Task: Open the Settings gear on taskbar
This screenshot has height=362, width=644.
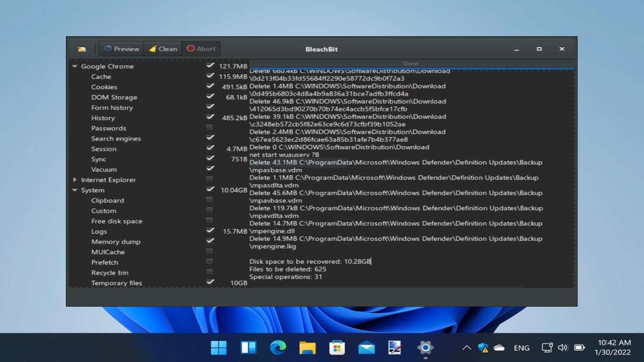Action: [x=425, y=347]
